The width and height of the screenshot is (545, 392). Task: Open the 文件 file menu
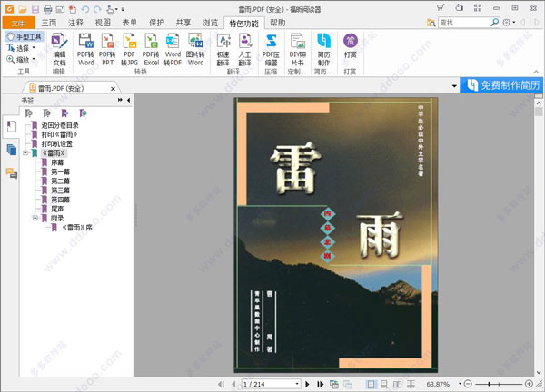tap(18, 23)
